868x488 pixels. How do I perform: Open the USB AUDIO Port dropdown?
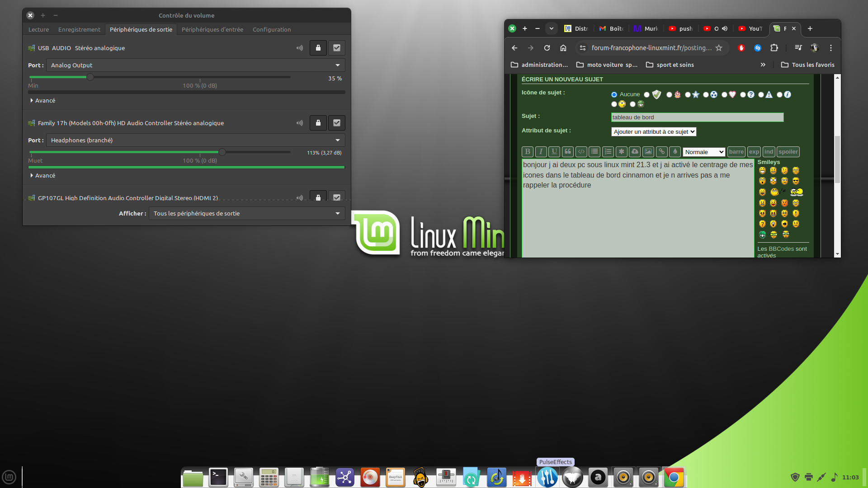(x=196, y=65)
